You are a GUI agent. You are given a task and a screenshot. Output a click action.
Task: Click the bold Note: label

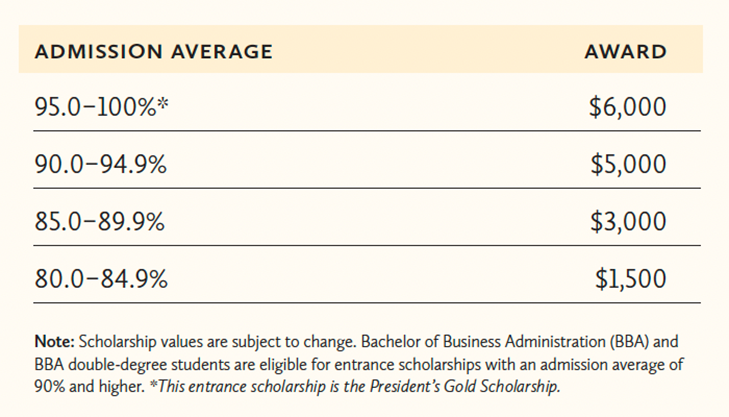click(54, 343)
